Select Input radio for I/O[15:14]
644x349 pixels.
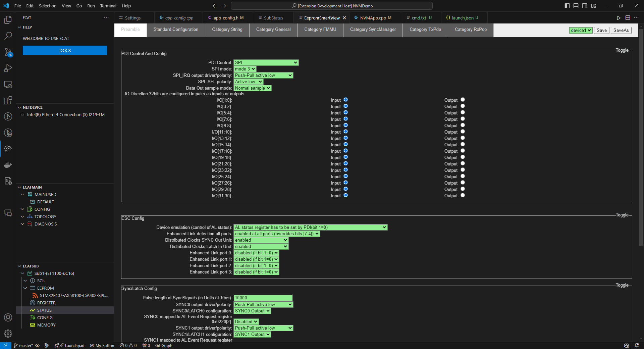[x=345, y=144]
